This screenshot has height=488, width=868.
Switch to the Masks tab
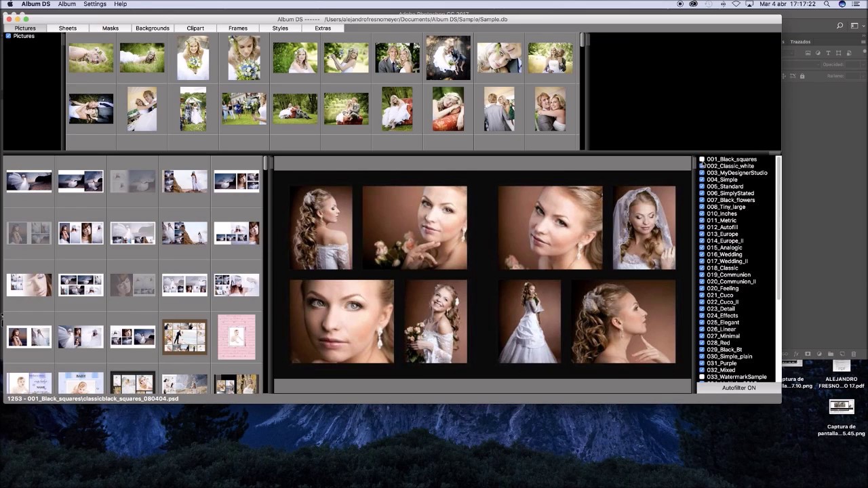click(x=110, y=28)
